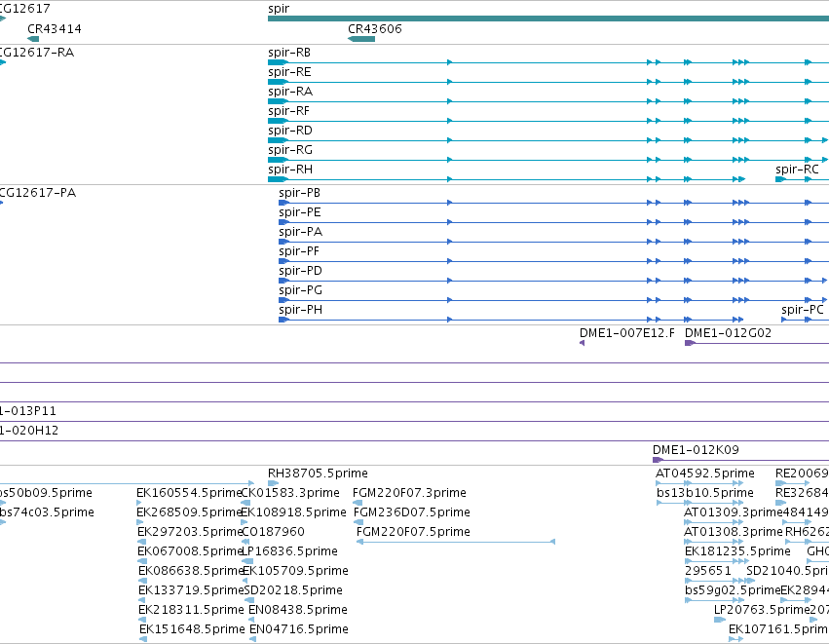This screenshot has width=829, height=644.
Task: Select the spir-RC transcript label
Action: [x=797, y=170]
